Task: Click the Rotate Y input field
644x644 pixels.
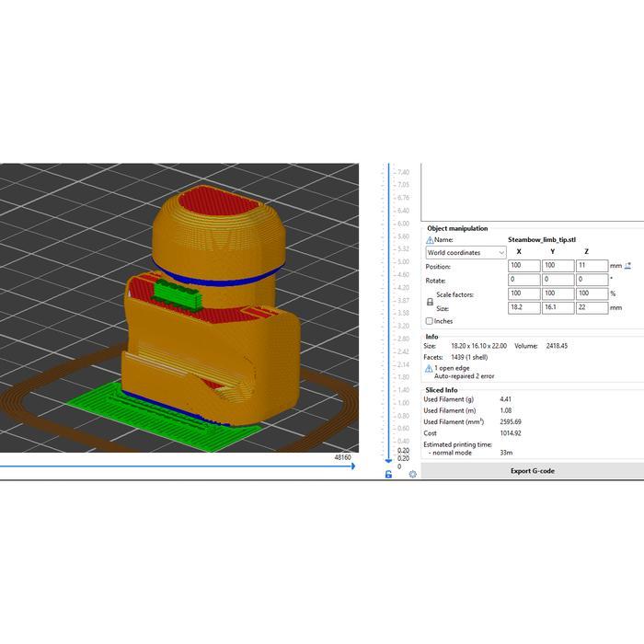Action: coord(558,280)
